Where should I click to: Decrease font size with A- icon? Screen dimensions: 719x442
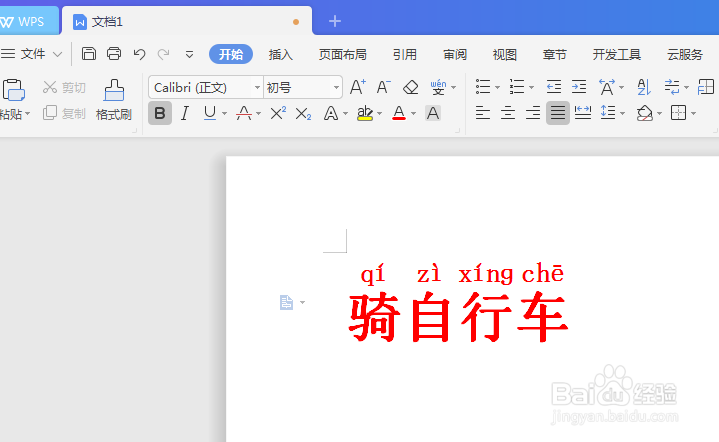coord(383,87)
